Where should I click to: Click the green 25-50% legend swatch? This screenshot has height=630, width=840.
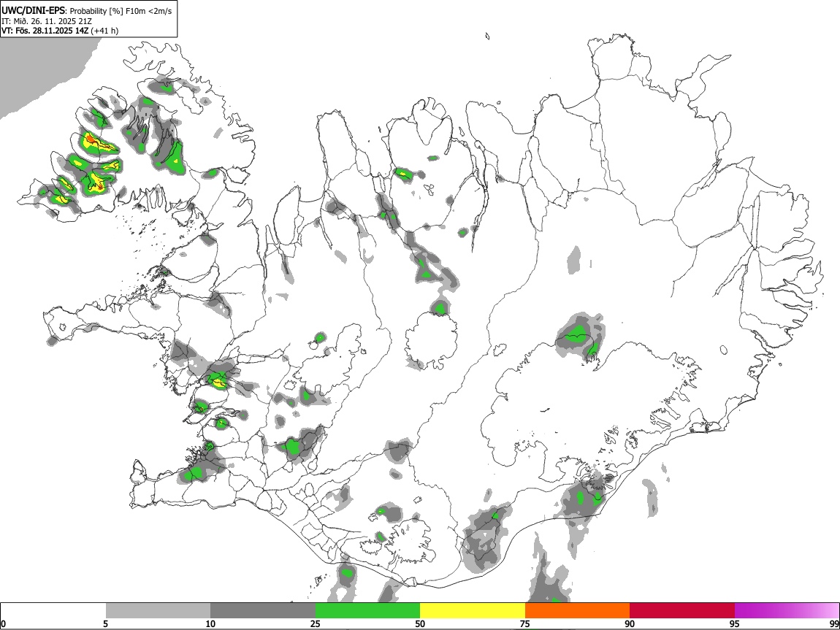(x=367, y=610)
